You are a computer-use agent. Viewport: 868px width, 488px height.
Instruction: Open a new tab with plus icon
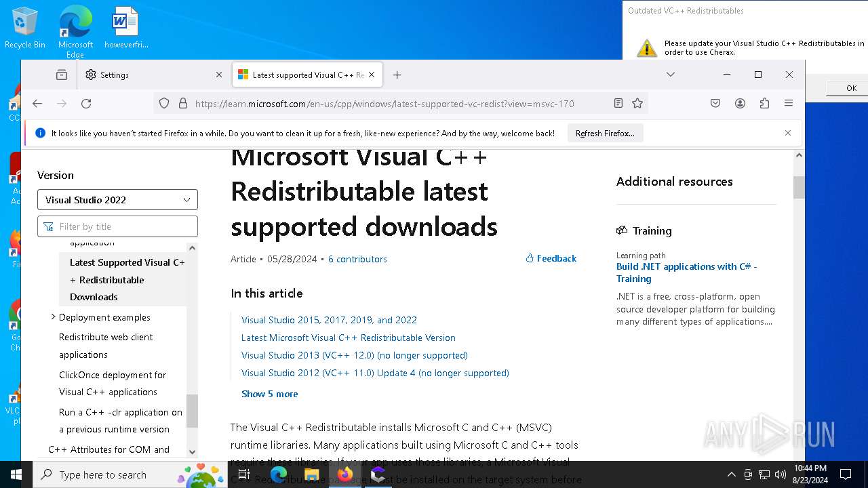point(397,75)
